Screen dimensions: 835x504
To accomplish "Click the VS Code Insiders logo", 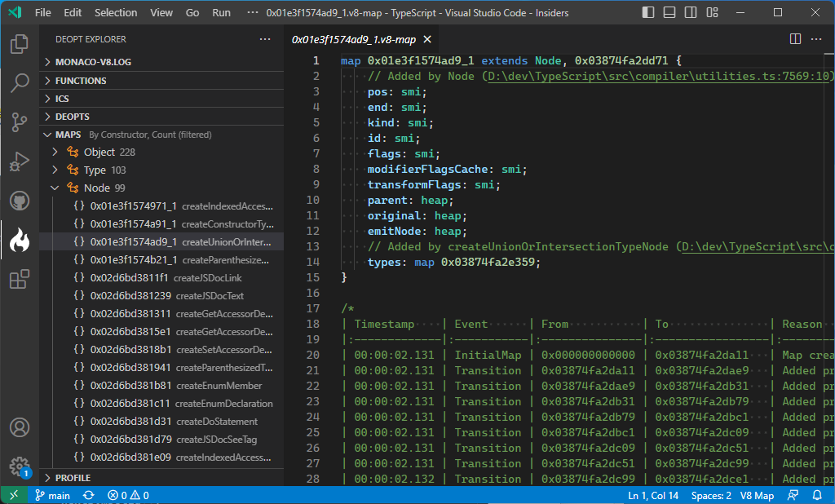I will point(15,12).
